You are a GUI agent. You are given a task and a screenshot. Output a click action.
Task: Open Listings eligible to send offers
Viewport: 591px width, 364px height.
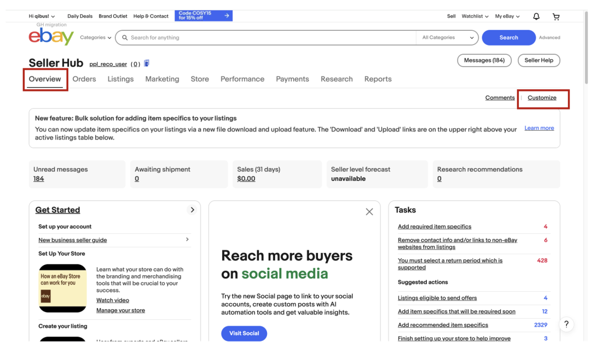pos(437,298)
